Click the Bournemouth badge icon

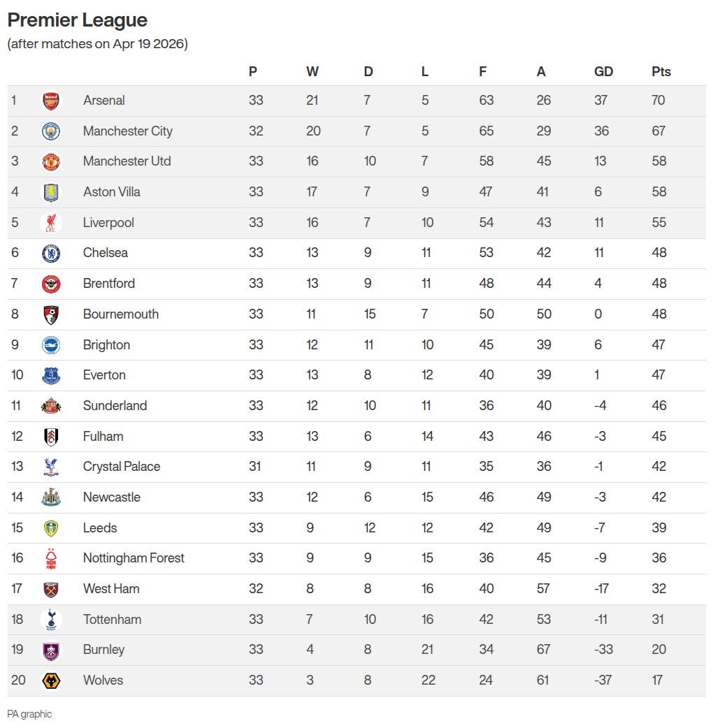(51, 314)
